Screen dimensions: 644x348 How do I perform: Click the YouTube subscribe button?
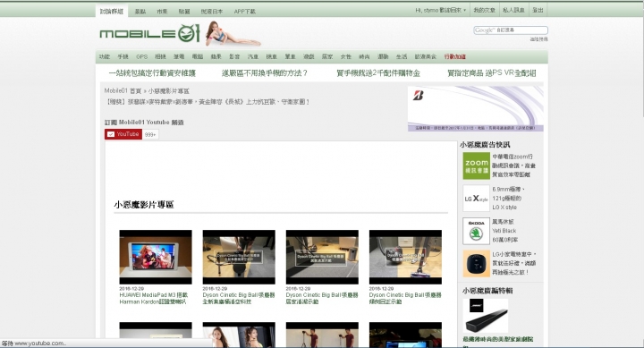click(123, 134)
